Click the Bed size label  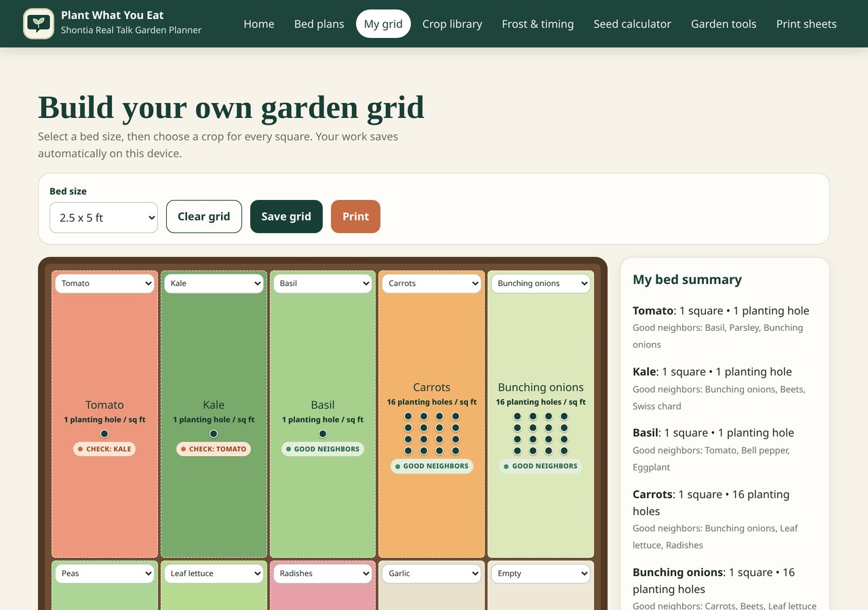pyautogui.click(x=68, y=191)
